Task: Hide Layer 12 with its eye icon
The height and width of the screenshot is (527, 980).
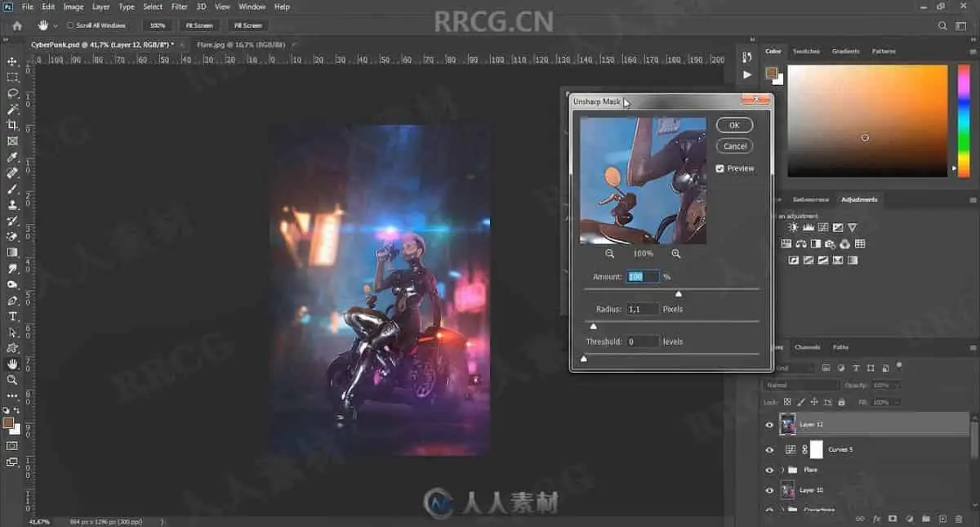Action: pos(769,425)
